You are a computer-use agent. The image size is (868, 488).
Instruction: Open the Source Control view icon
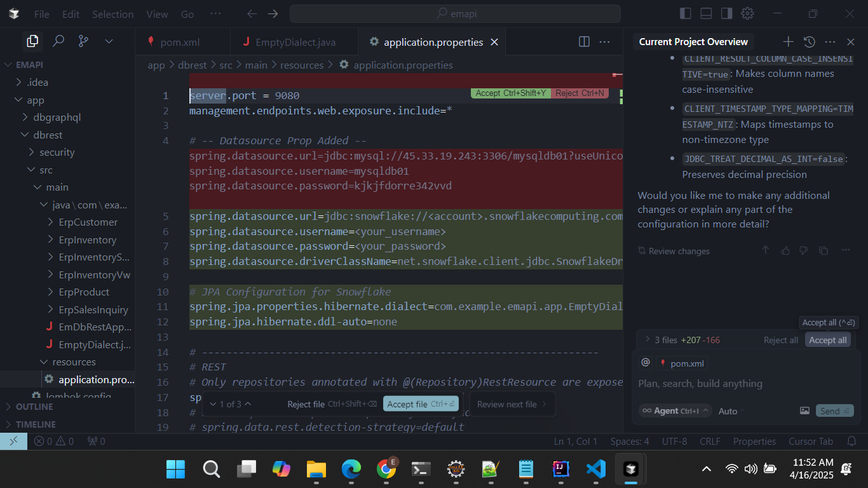83,41
